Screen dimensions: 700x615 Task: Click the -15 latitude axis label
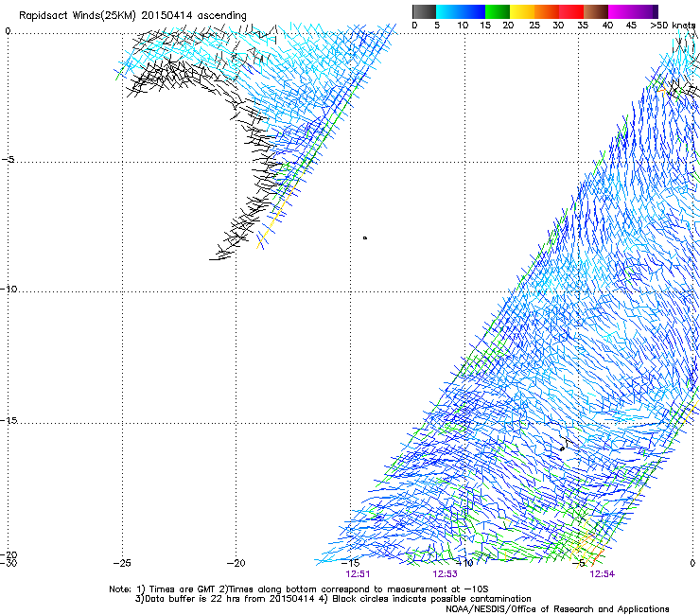tap(9, 420)
